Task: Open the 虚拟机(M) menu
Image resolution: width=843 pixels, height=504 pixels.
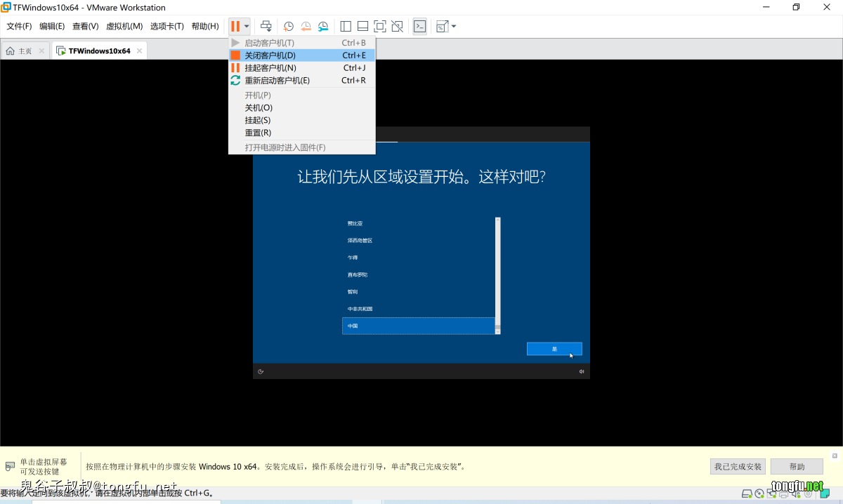Action: (124, 27)
